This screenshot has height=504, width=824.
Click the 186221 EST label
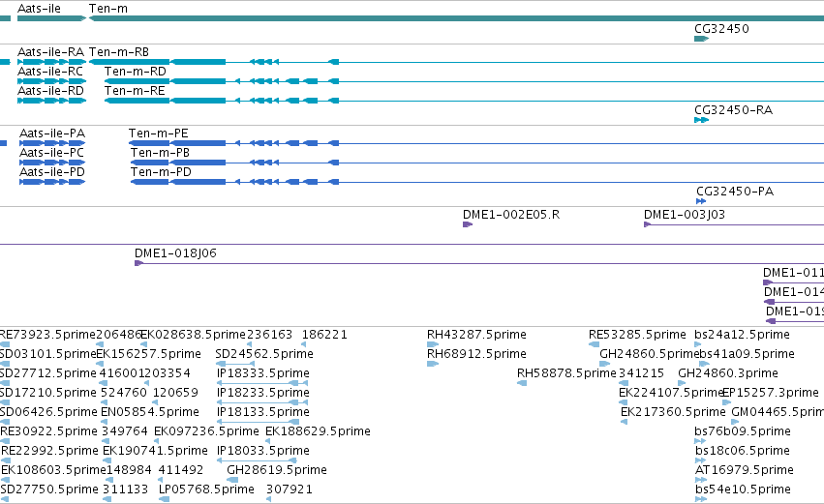tap(324, 335)
